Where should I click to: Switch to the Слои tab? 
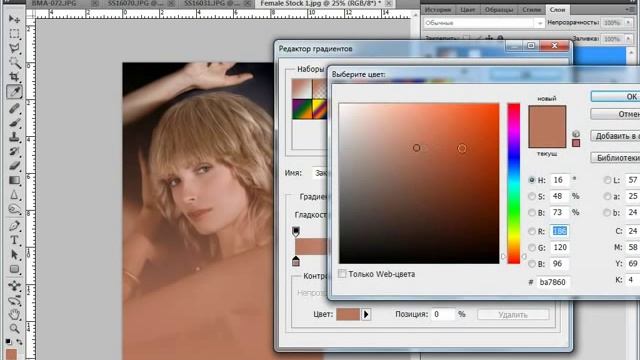coord(557,9)
